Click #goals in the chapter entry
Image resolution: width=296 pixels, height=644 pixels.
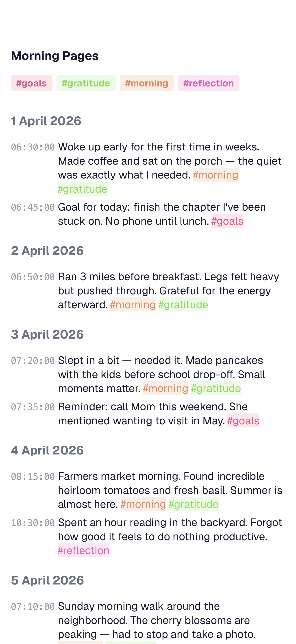(x=227, y=221)
